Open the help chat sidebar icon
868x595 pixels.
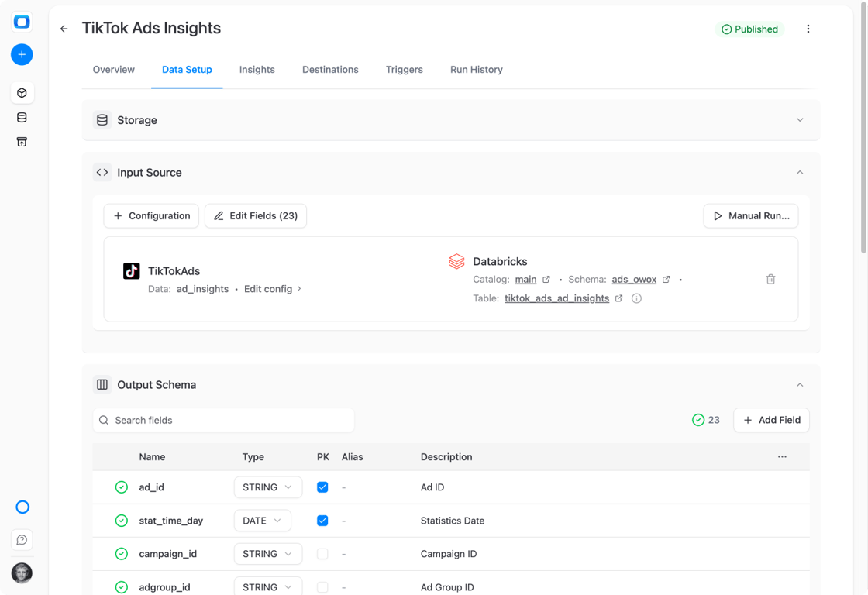(22, 540)
